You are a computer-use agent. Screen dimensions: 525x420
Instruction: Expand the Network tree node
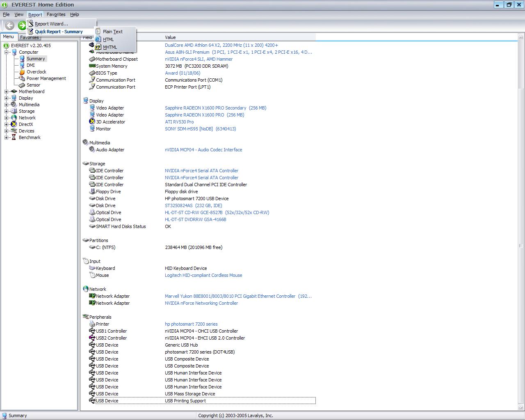click(x=7, y=118)
